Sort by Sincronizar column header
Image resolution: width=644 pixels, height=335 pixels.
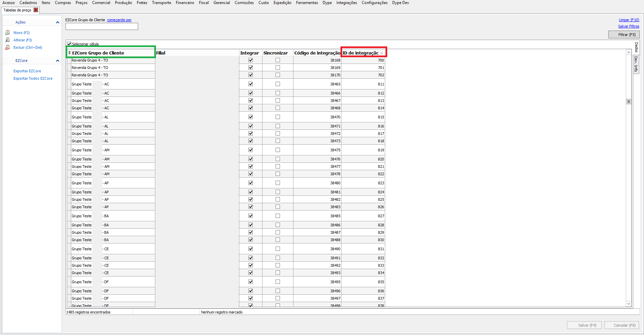point(278,53)
